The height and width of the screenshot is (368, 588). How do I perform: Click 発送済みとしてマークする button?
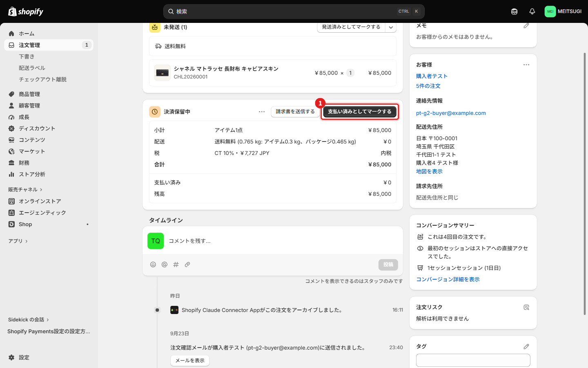tap(351, 27)
